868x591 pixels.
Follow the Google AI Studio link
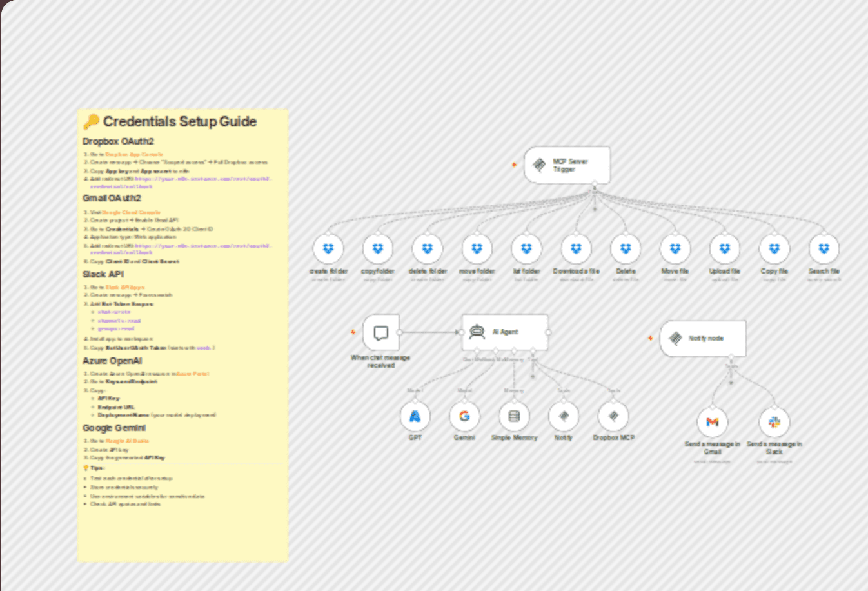click(127, 441)
